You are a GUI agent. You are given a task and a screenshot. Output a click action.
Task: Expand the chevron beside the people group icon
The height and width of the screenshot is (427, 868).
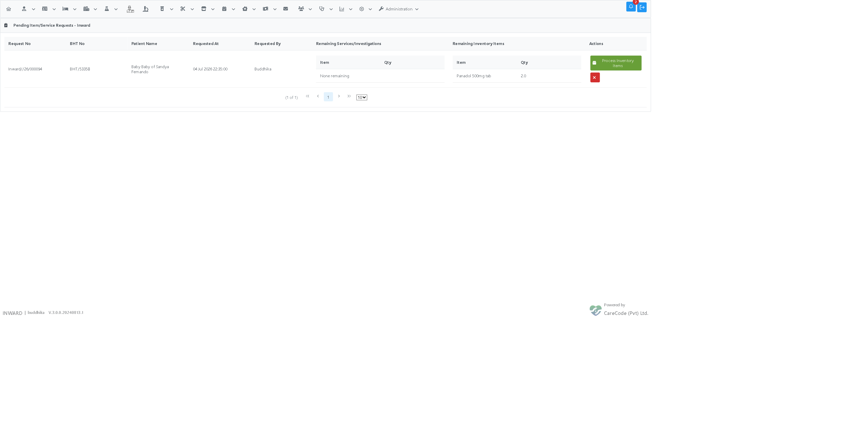[x=310, y=9]
